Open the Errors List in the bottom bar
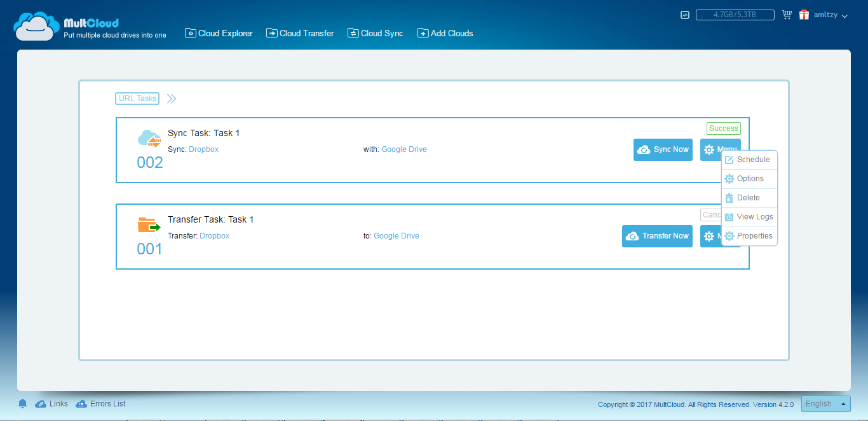Image resolution: width=868 pixels, height=421 pixels. [100, 404]
